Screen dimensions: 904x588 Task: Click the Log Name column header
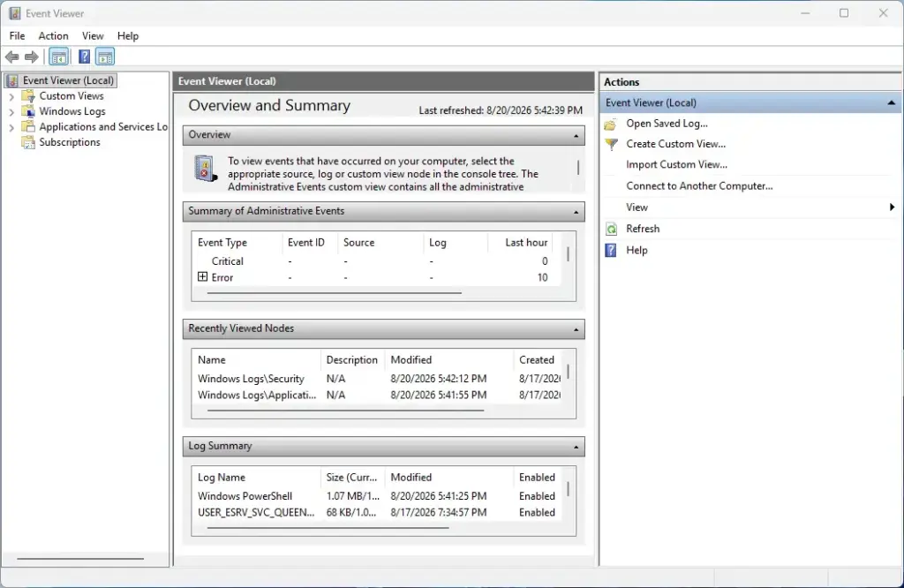(x=257, y=478)
